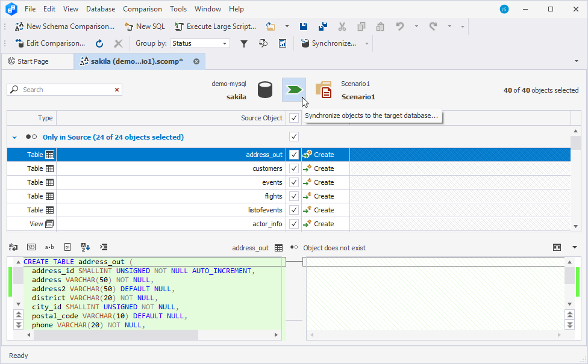Toggle the a·b whitespace display icon
The image size is (588, 364).
(x=49, y=247)
